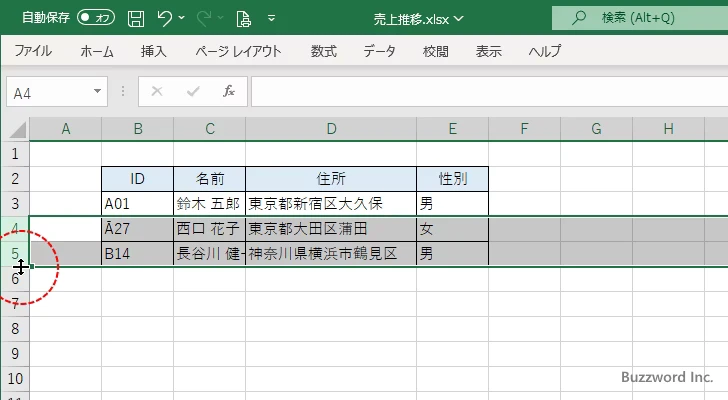Select row 9 header
Image resolution: width=728 pixels, height=400 pixels.
coord(15,354)
